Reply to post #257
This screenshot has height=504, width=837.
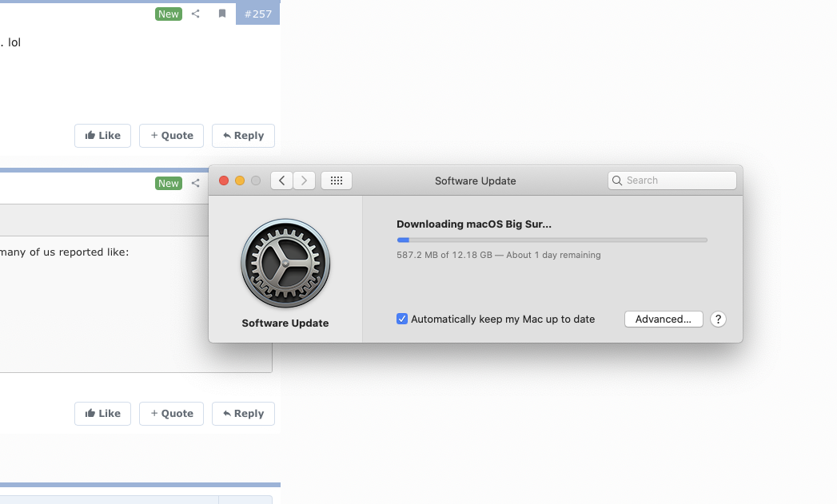coord(243,136)
